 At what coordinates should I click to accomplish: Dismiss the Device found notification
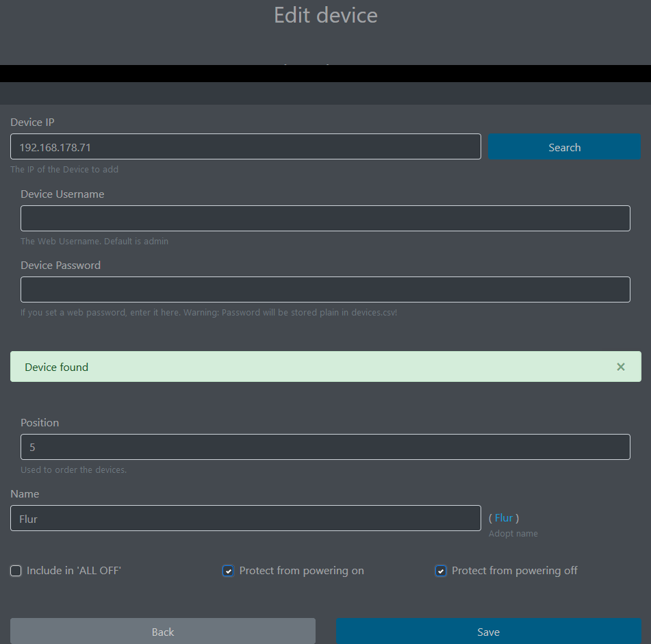[621, 367]
